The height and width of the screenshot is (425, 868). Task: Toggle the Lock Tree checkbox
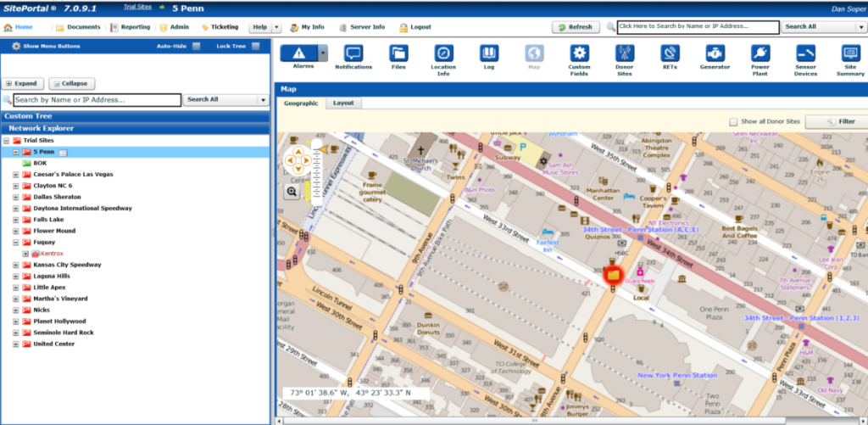(255, 47)
